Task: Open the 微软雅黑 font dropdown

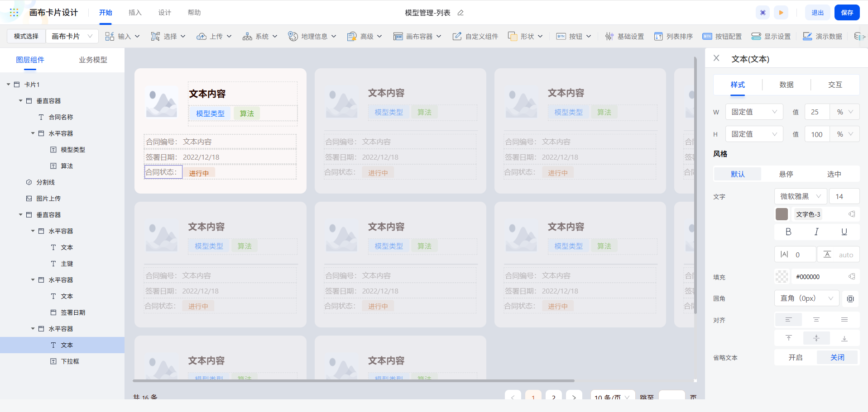Action: (x=800, y=196)
